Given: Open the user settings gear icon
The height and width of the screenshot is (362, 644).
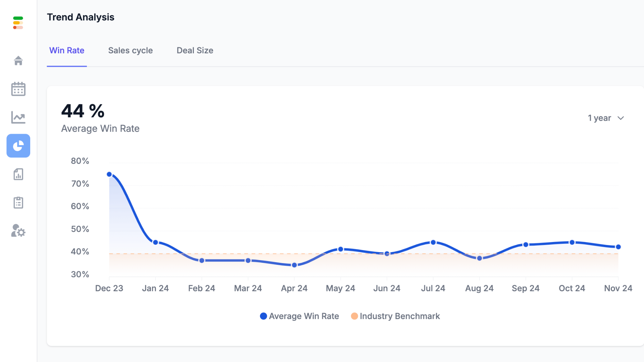Looking at the screenshot, I should click(x=18, y=231).
